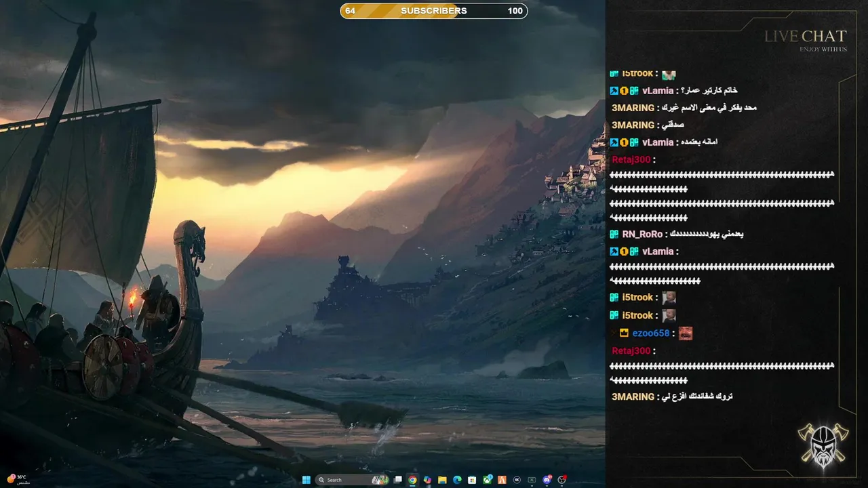Viewport: 868px width, 488px height.
Task: Click the subscriber goal number 100
Action: point(515,11)
